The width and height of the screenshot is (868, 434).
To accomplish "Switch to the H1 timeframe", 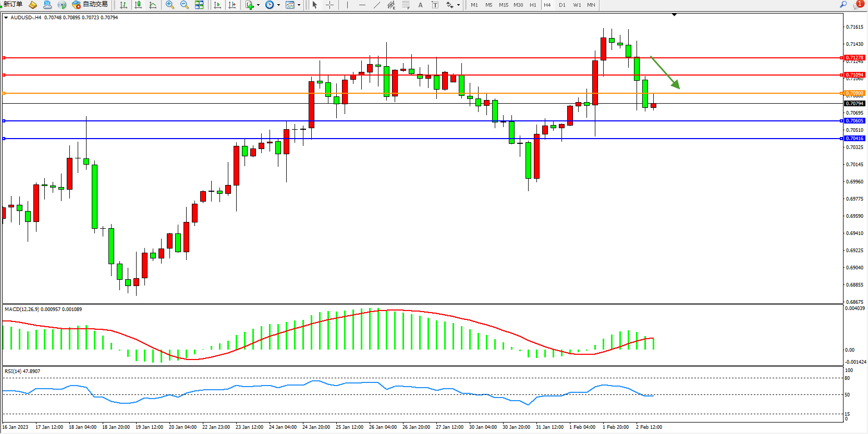I will point(533,5).
